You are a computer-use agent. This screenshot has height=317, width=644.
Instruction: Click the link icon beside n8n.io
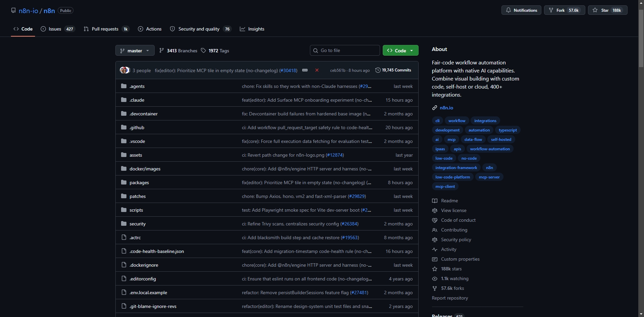click(435, 108)
